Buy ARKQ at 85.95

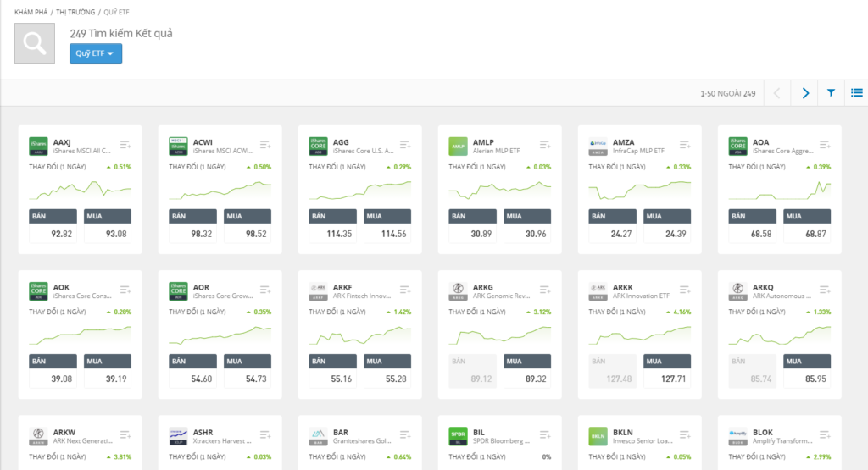click(807, 371)
